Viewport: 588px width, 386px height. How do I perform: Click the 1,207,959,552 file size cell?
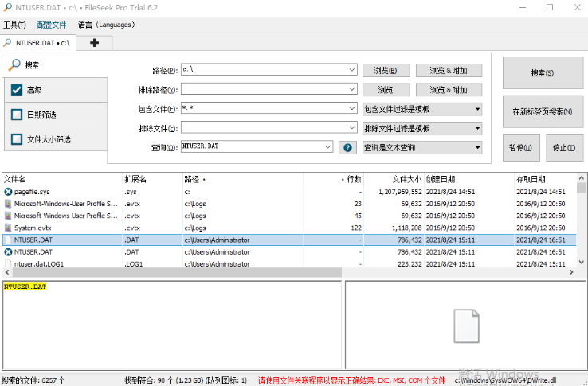coord(400,192)
